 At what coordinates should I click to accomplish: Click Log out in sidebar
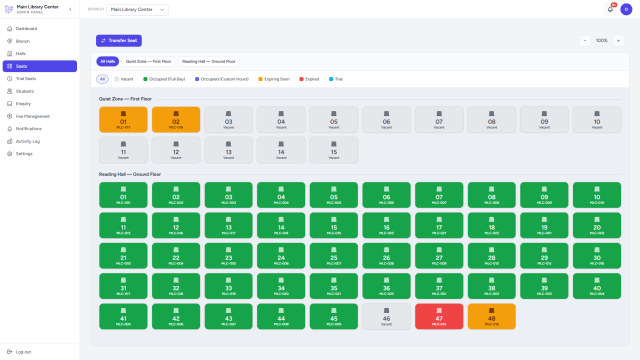pos(40,352)
